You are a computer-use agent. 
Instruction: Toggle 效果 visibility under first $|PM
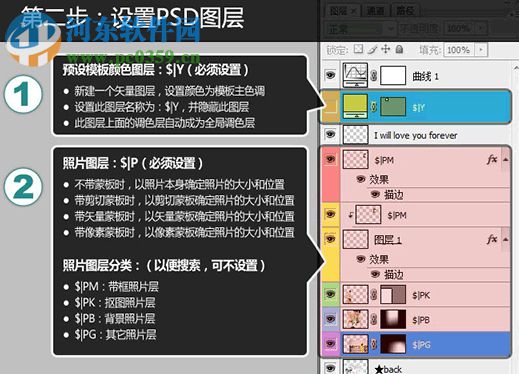[360, 179]
